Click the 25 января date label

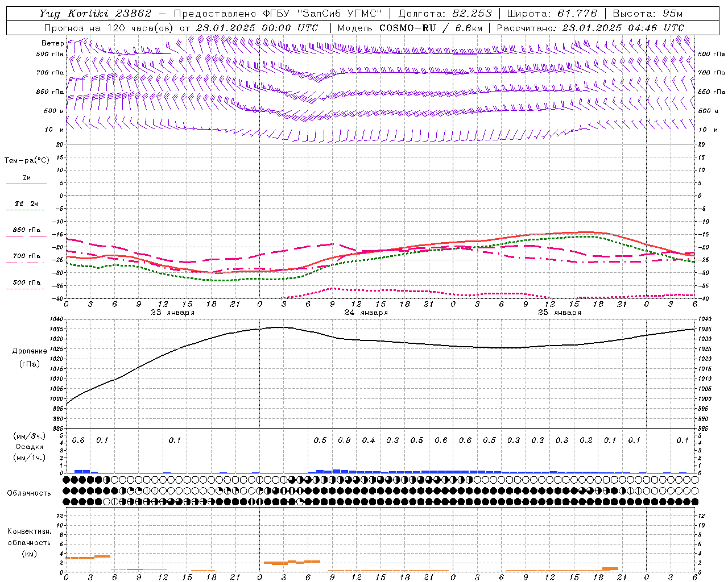(559, 313)
